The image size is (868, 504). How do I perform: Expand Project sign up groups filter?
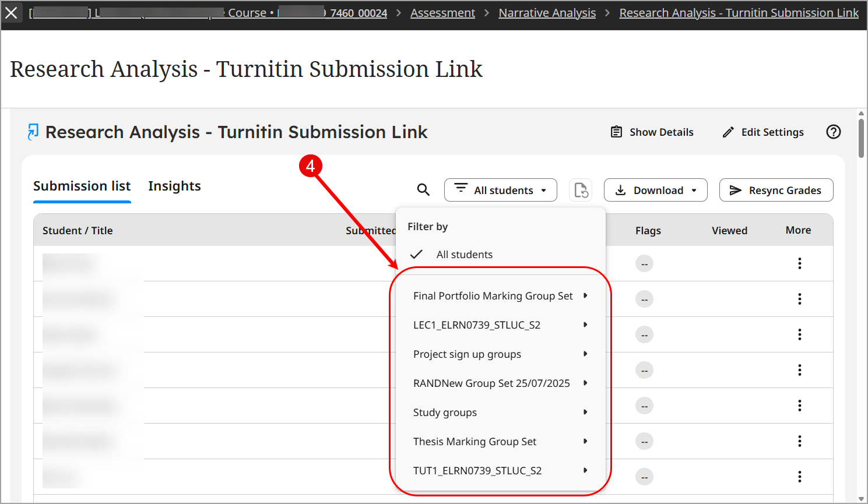coord(500,354)
